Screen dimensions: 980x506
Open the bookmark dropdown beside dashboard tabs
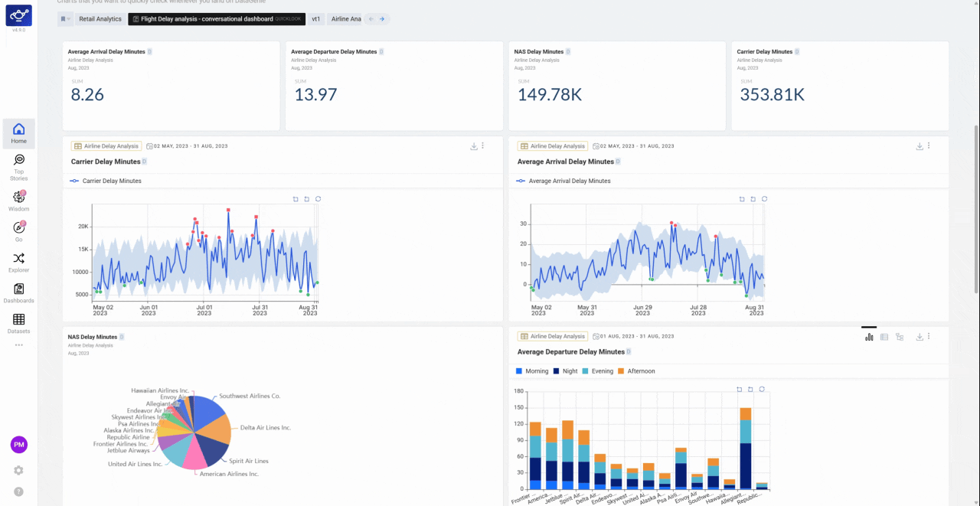coord(66,19)
